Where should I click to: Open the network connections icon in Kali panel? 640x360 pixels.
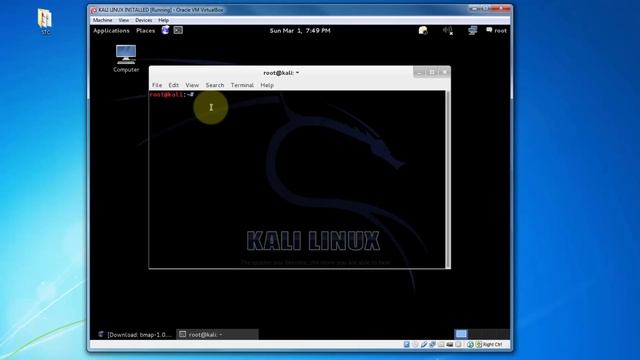473,30
